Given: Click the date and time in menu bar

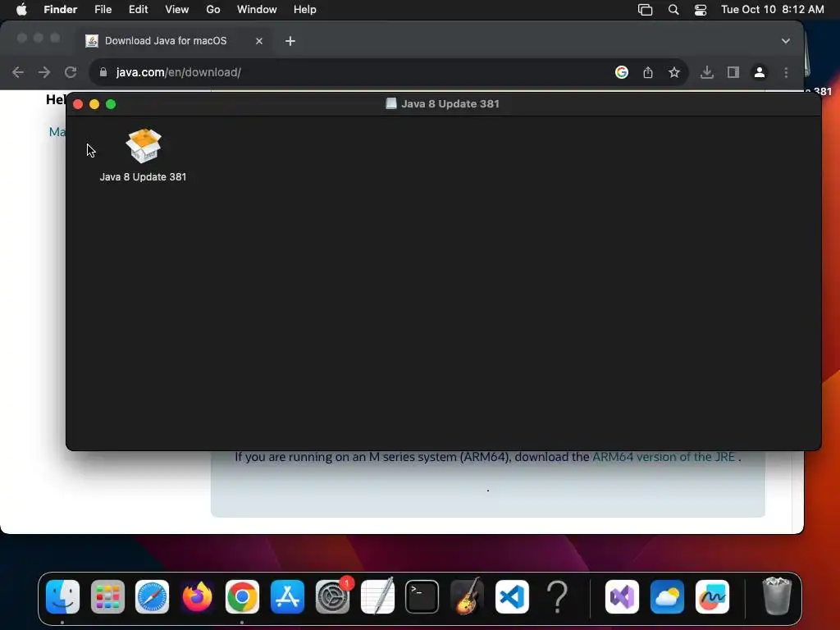Looking at the screenshot, I should click(x=773, y=10).
